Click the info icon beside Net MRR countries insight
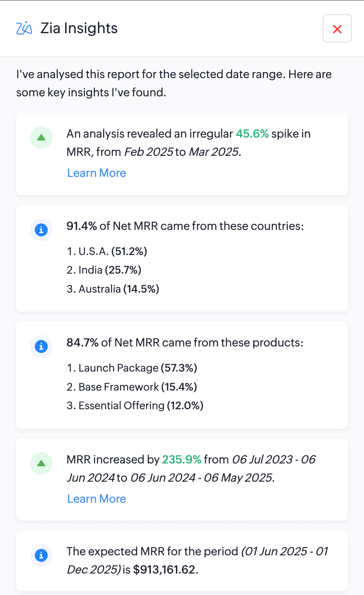 coord(41,230)
